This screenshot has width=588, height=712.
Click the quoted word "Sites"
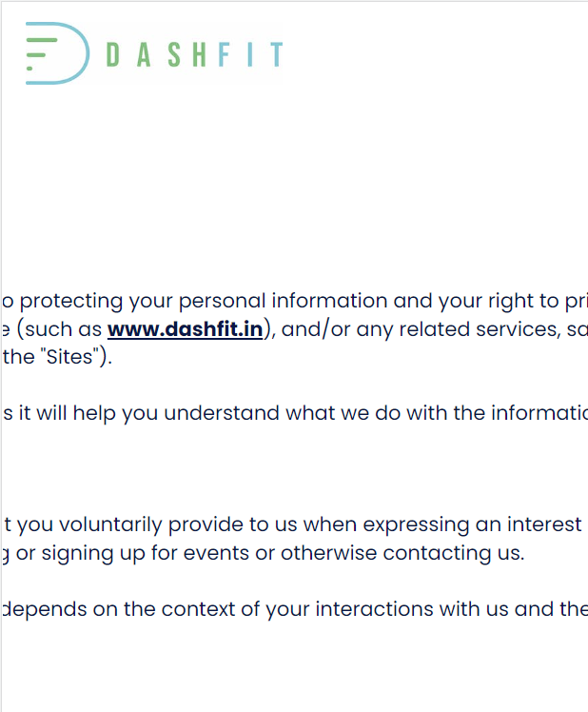pyautogui.click(x=69, y=357)
